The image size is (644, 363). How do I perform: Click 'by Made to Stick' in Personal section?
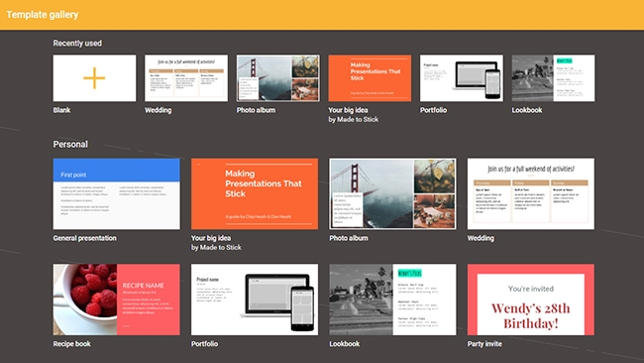point(216,248)
